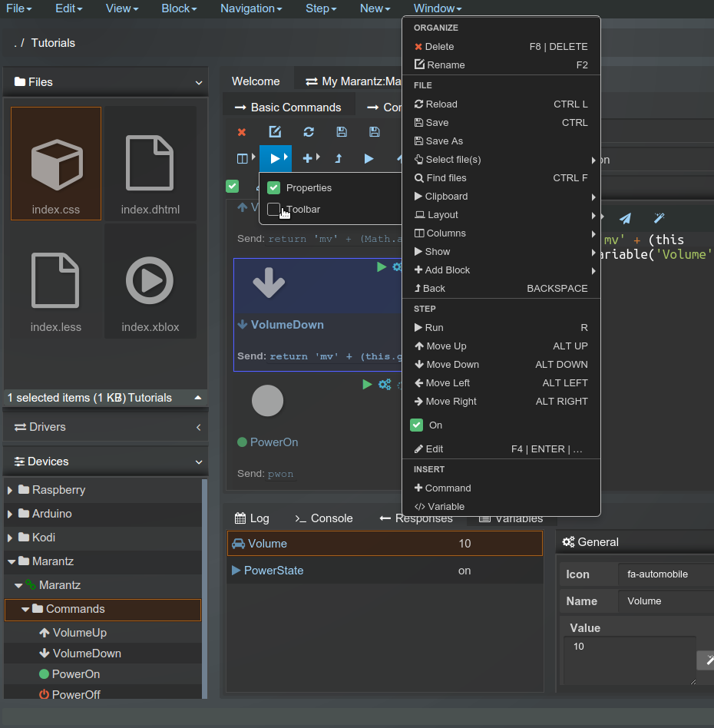The image size is (714, 728).
Task: Enable the Toolbar checkbox
Action: pos(274,210)
